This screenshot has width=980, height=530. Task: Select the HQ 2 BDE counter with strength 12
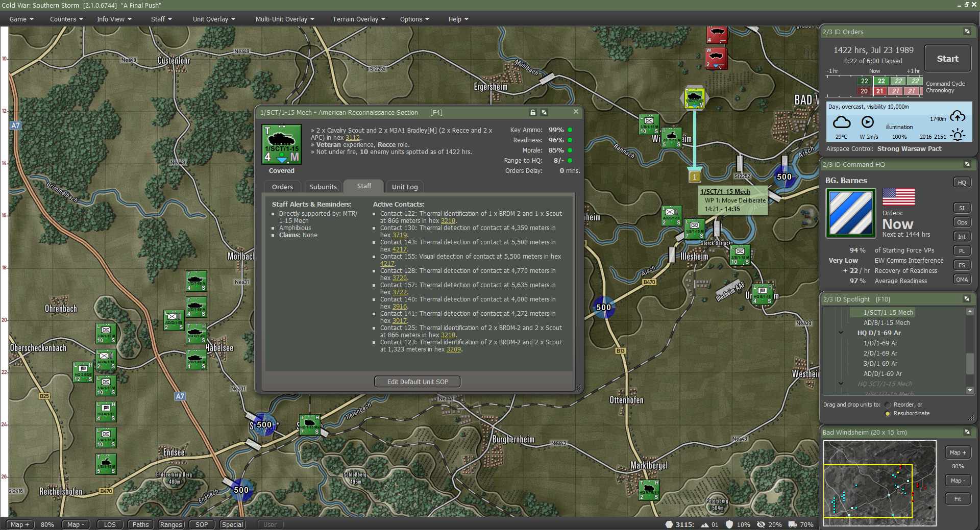(83, 372)
